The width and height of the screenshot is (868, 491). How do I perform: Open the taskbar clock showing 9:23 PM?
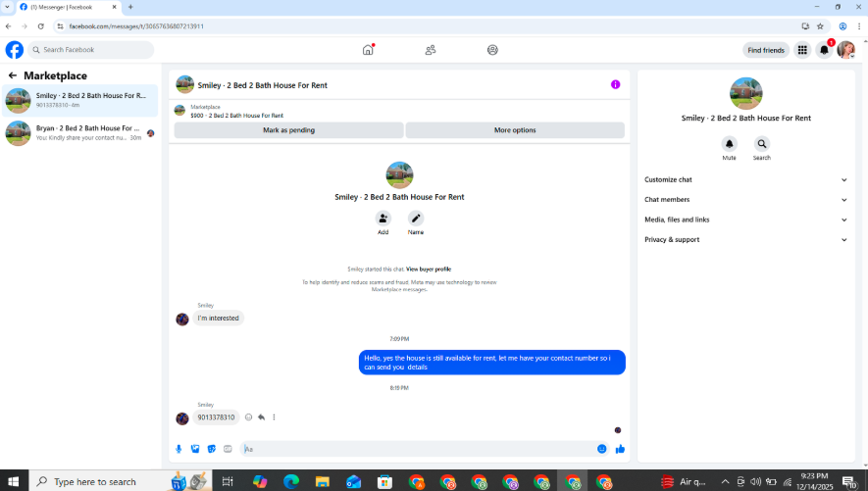coord(814,481)
